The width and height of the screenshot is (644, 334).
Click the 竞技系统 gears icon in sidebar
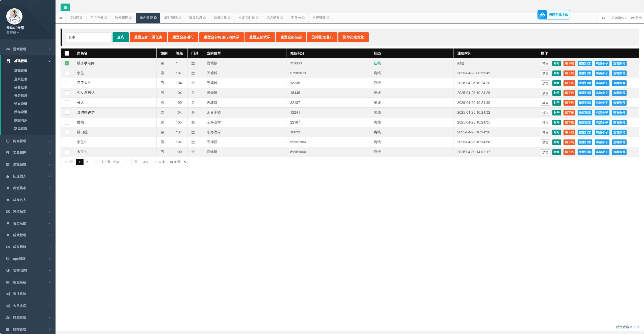click(x=8, y=294)
